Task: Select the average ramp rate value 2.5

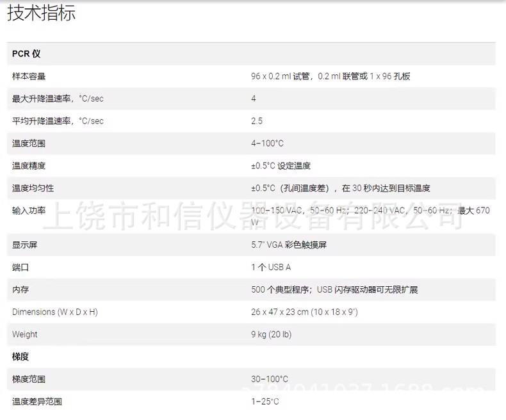Action: (257, 121)
